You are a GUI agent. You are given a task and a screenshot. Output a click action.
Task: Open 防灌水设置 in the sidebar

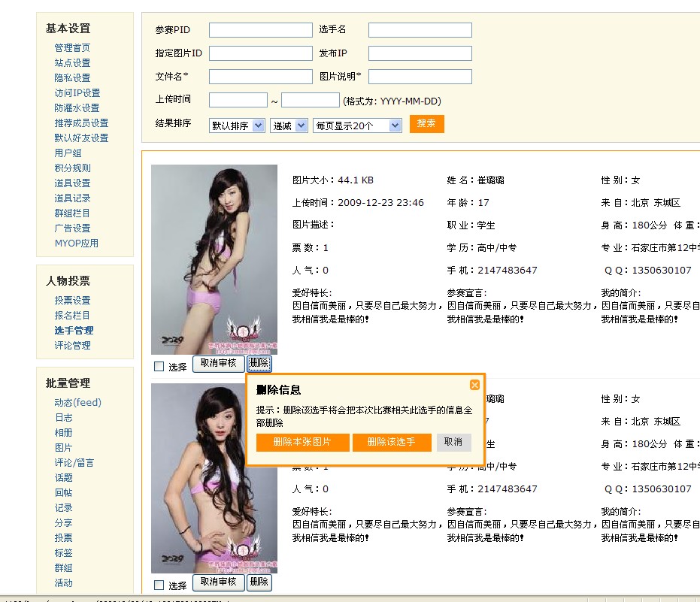click(x=77, y=108)
